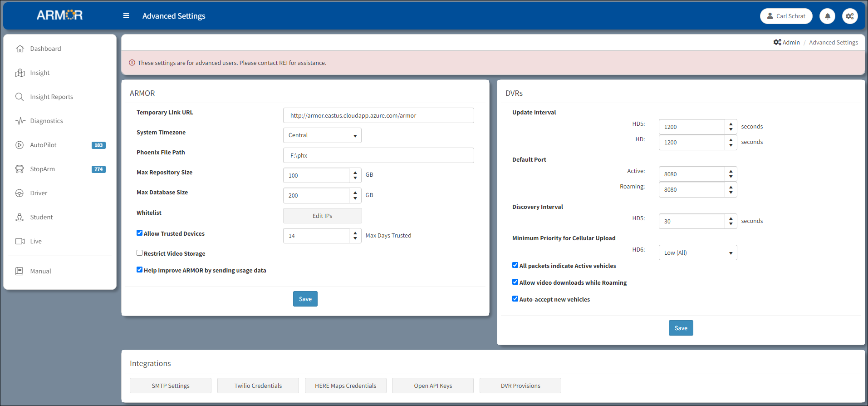Increase Max Days Trusted stepper
The height and width of the screenshot is (406, 868).
pyautogui.click(x=355, y=233)
